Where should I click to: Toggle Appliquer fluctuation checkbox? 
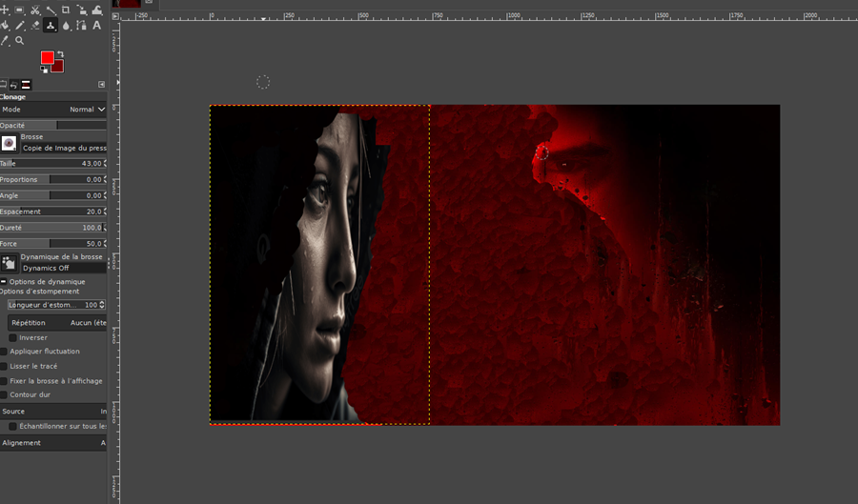[x=4, y=352]
